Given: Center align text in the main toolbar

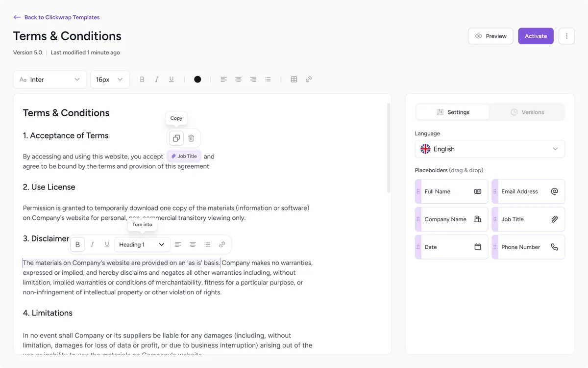Looking at the screenshot, I should 238,79.
